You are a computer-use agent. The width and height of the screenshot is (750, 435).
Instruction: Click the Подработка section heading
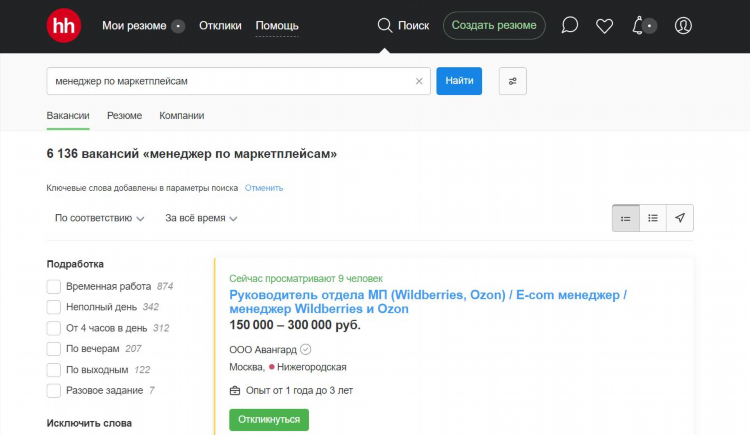(x=75, y=264)
